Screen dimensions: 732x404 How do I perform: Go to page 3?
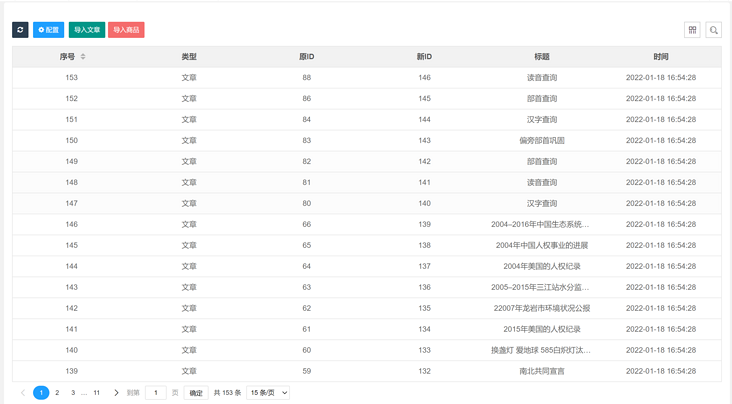(x=73, y=393)
